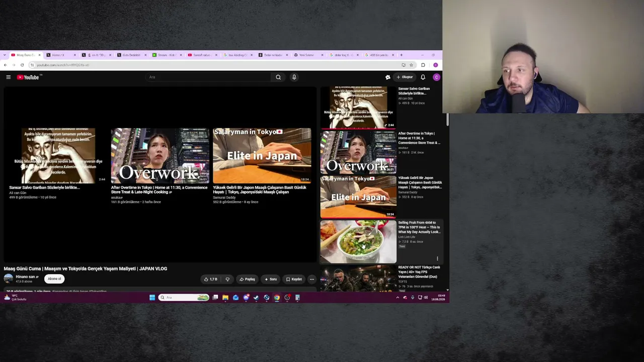
Task: Open sidebar title "READY OR NOT Türkçe Canlı"
Action: click(418, 272)
